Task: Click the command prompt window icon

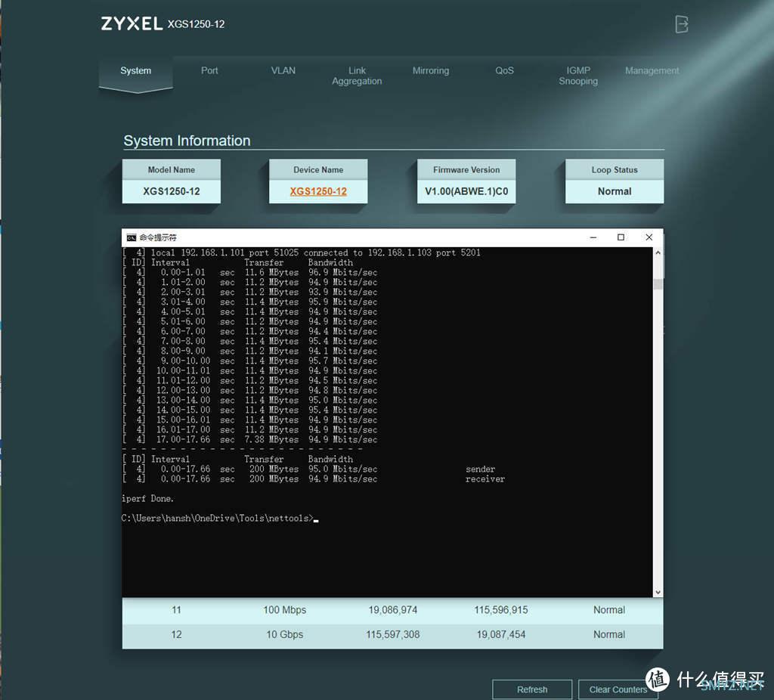Action: tap(132, 237)
